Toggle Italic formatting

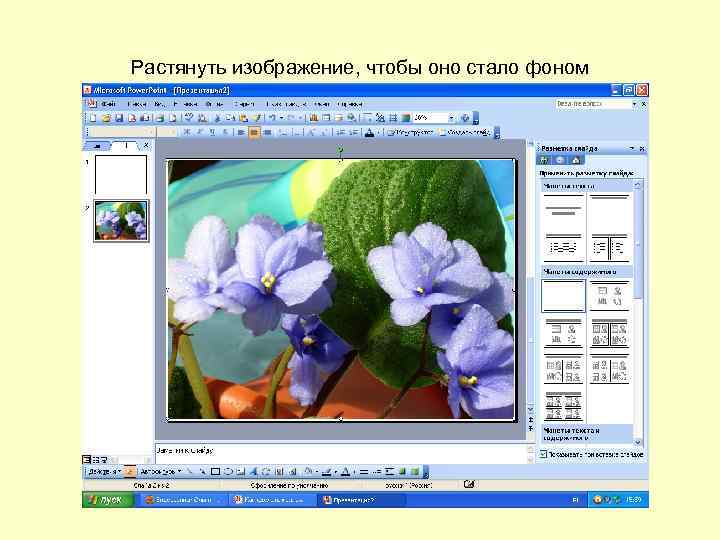point(199,132)
